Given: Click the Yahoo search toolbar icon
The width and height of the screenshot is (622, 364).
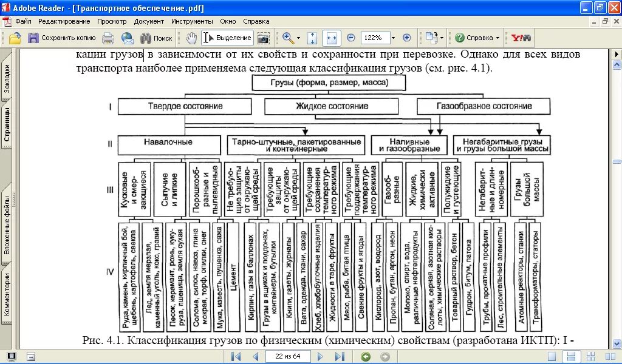Looking at the screenshot, I should (x=521, y=38).
